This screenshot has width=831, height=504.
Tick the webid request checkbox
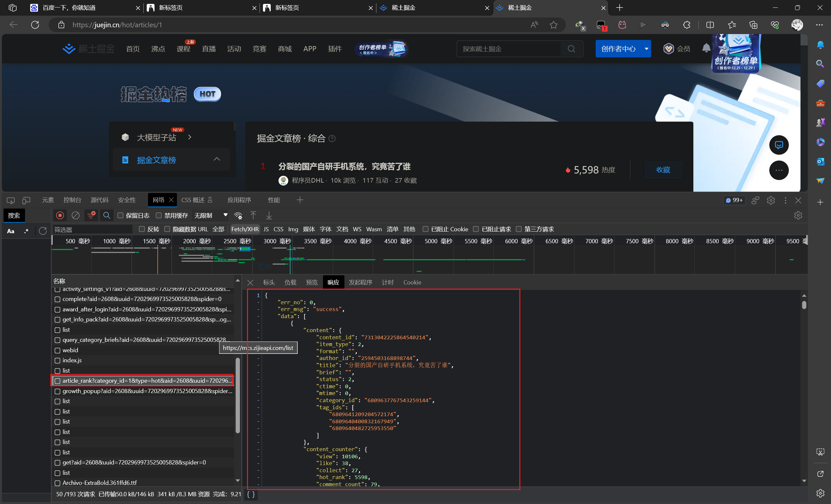pos(57,350)
